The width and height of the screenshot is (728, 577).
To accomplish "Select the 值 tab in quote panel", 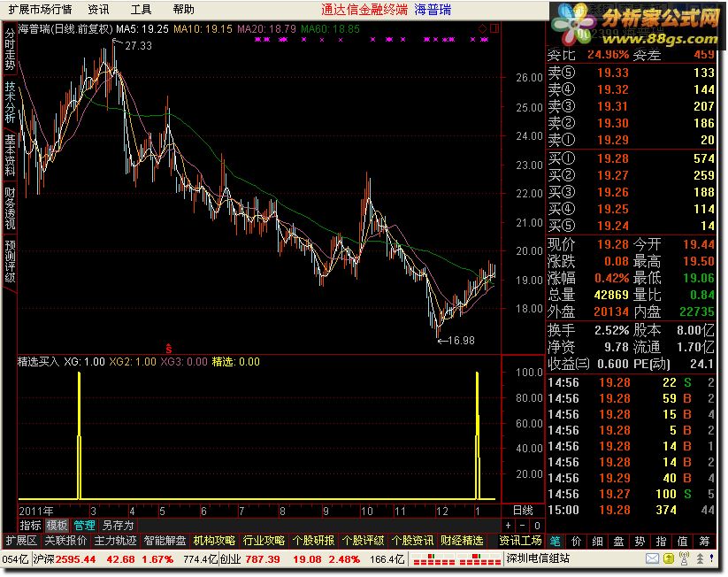I will (x=683, y=542).
